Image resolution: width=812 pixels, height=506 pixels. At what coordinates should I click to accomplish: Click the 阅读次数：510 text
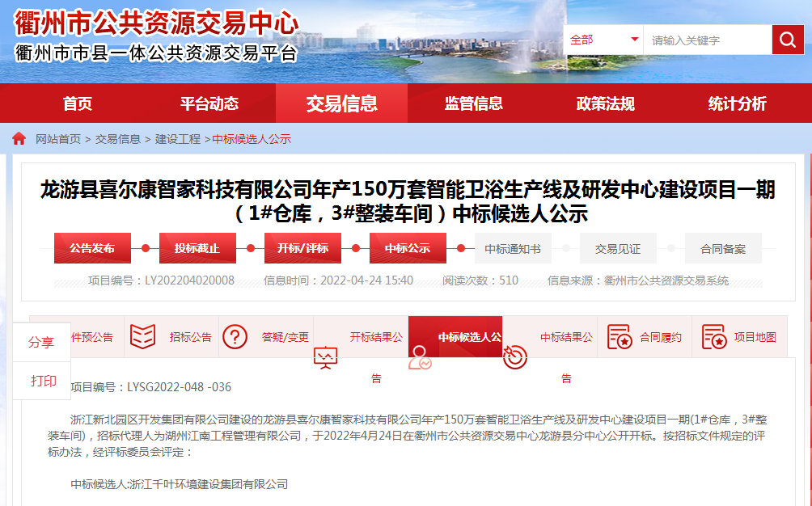[480, 280]
